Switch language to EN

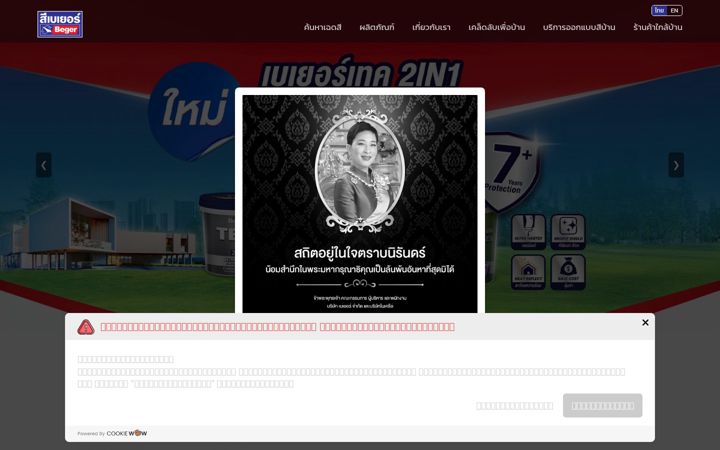674,10
